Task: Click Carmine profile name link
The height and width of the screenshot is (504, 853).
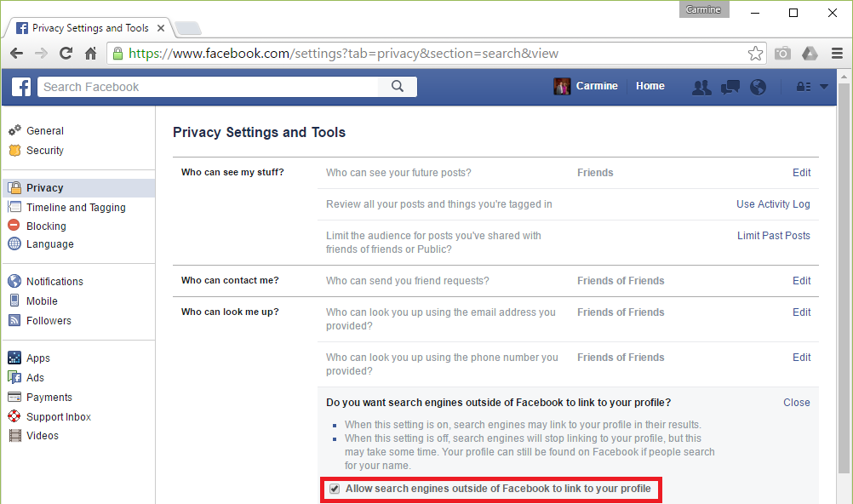Action: (x=597, y=86)
